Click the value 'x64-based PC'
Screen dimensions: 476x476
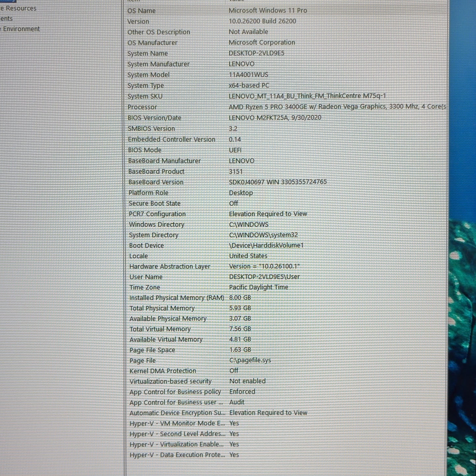249,85
